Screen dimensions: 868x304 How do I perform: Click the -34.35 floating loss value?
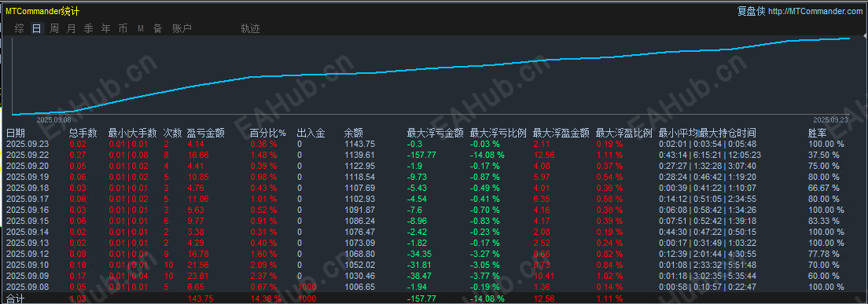419,255
